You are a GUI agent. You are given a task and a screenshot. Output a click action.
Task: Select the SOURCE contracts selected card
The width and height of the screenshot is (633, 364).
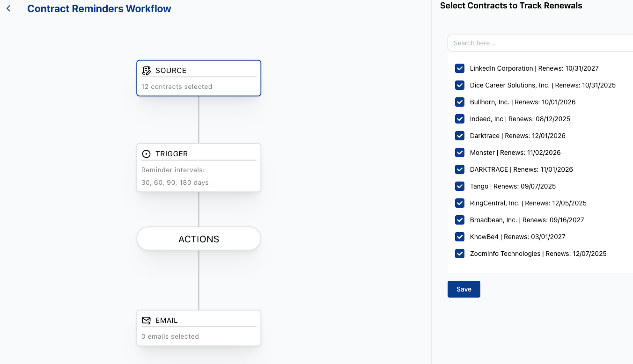pos(199,79)
